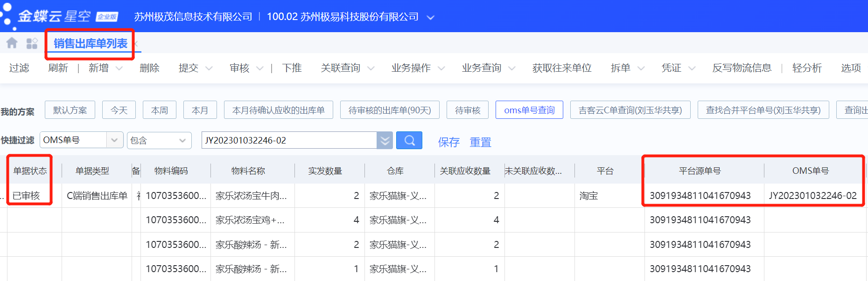
Task: Click 删除 in the toolbar
Action: pyautogui.click(x=149, y=68)
